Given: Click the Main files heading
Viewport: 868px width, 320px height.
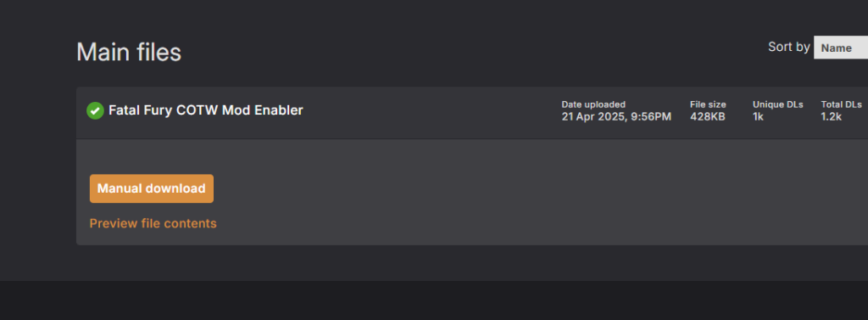Looking at the screenshot, I should [129, 52].
